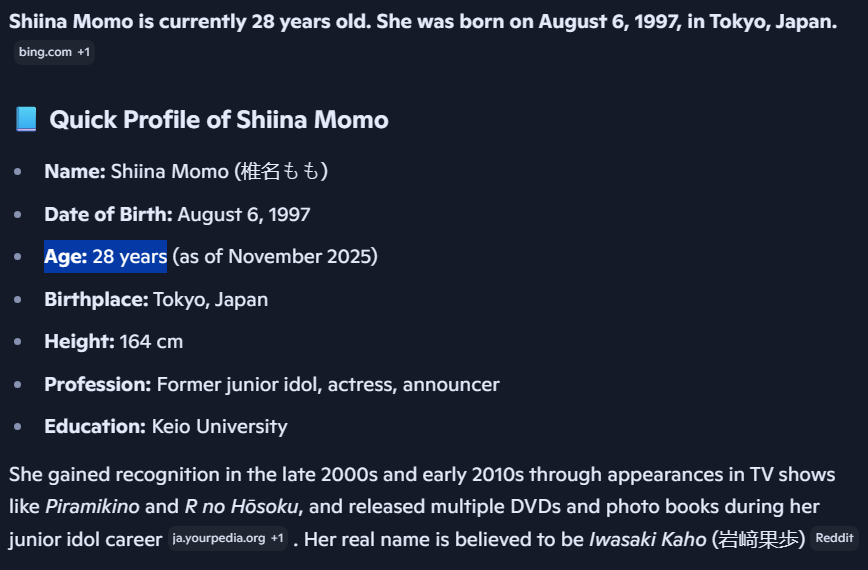868x570 pixels.
Task: Click the italic Piramikino show title
Action: pos(92,506)
